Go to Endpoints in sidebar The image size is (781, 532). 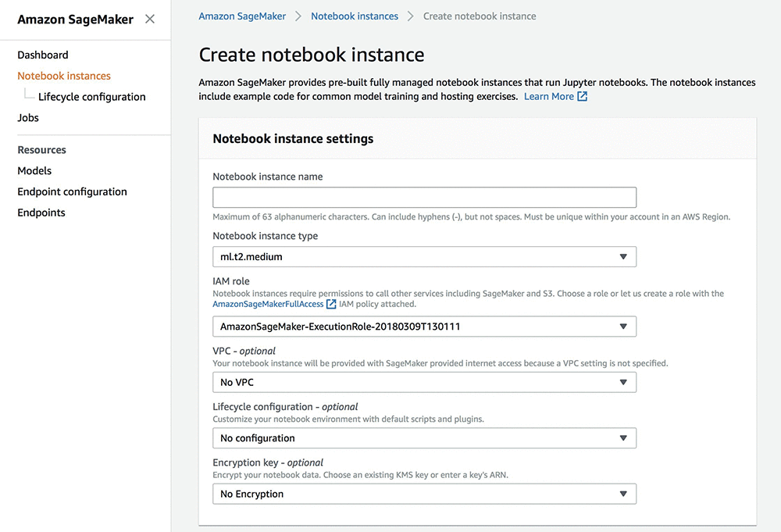tap(41, 212)
